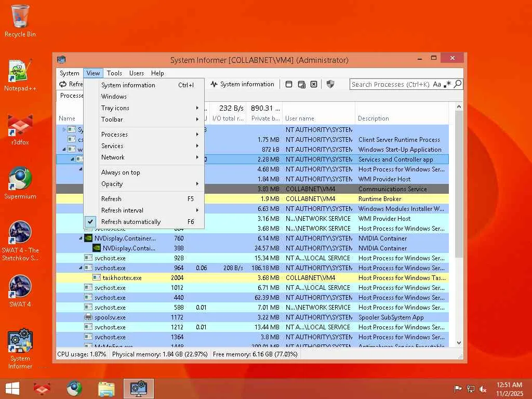Viewport: 532px width, 399px height.
Task: Sort by the Description column header
Action: pos(402,114)
